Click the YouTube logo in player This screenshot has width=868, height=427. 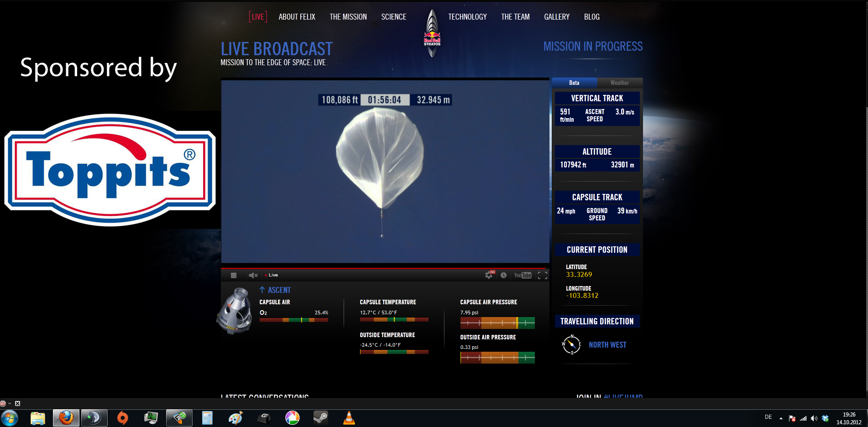point(523,275)
